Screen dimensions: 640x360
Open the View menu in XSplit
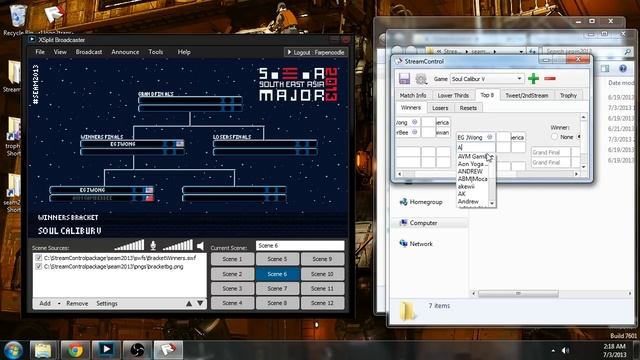[x=60, y=52]
